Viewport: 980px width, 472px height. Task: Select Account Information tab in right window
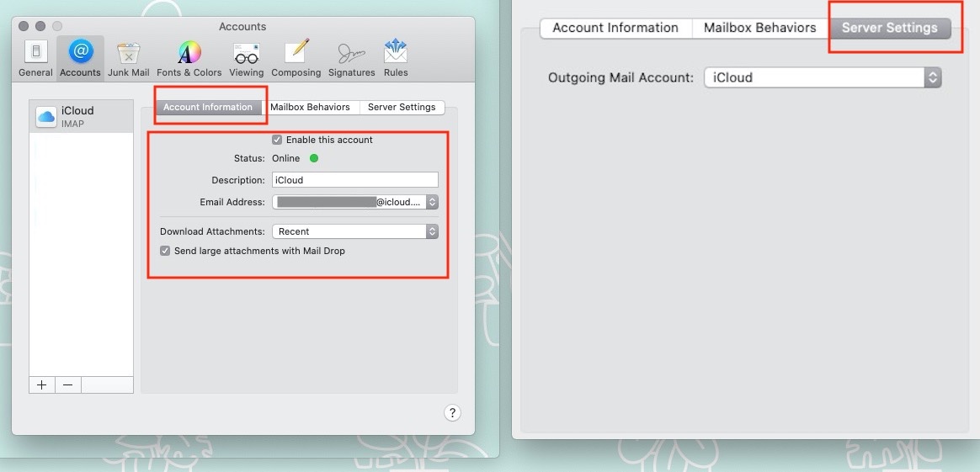615,28
